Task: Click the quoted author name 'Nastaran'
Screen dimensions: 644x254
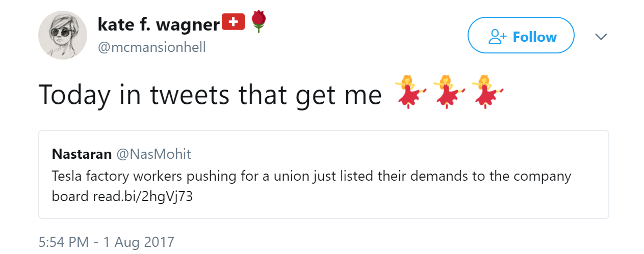Action: click(x=82, y=154)
